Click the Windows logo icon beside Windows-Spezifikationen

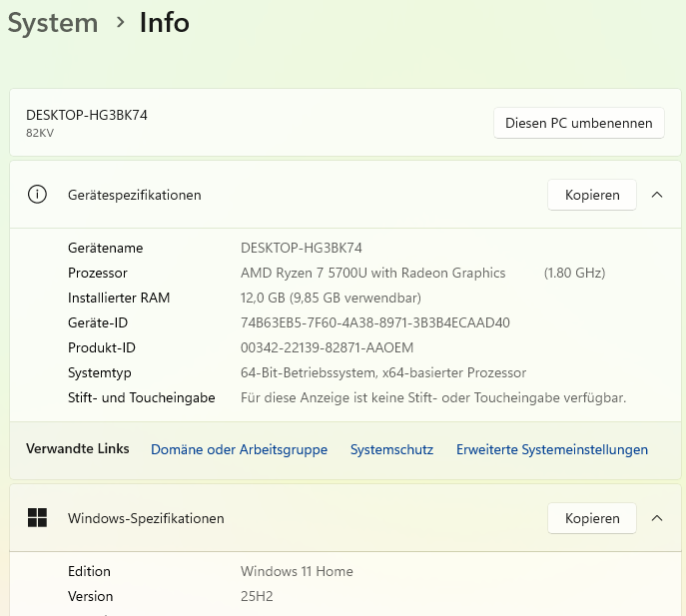[37, 518]
